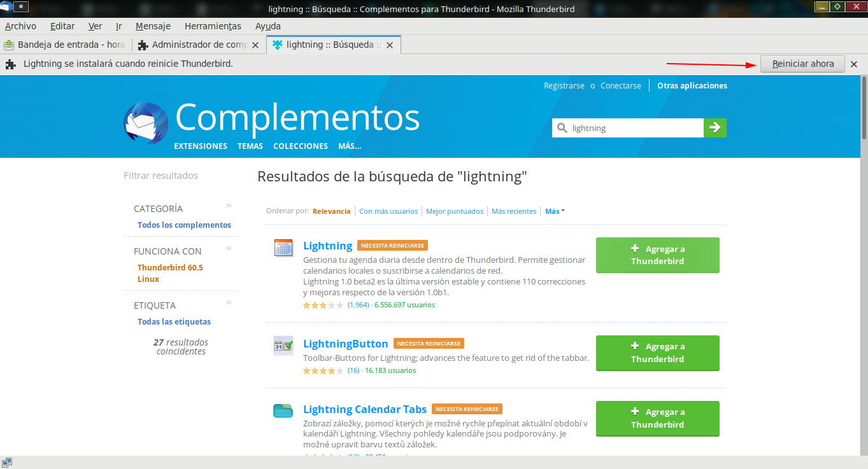Select Todos los complementos category
The width and height of the screenshot is (868, 469).
184,225
